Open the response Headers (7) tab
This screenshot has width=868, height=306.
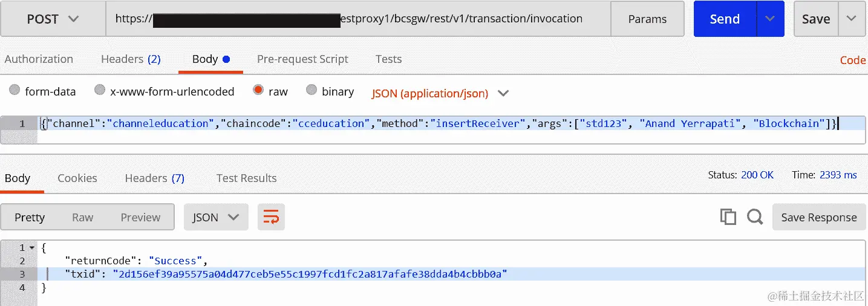[x=155, y=178]
